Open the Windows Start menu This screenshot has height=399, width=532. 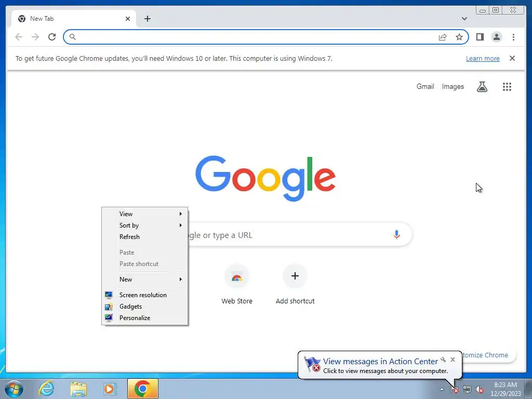14,389
